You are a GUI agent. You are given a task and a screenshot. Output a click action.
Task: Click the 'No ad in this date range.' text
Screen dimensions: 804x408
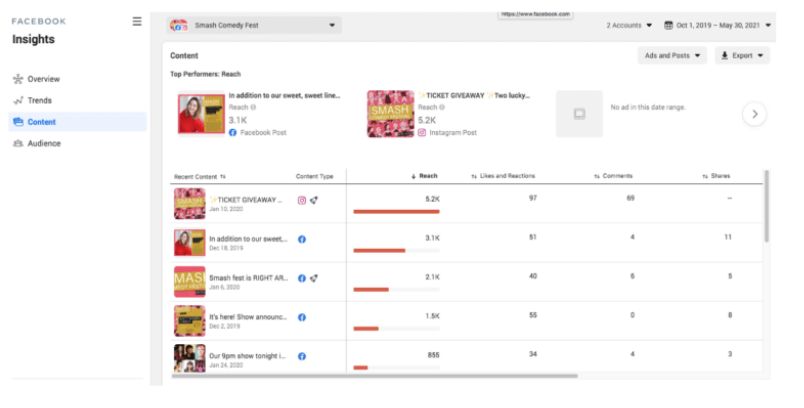(x=648, y=107)
